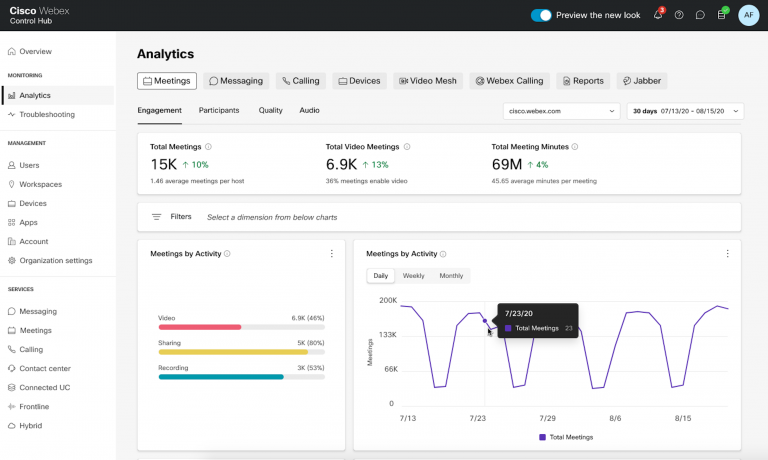The width and height of the screenshot is (768, 460).
Task: Click the Cisco Webex Control Hub logo
Action: coord(39,15)
